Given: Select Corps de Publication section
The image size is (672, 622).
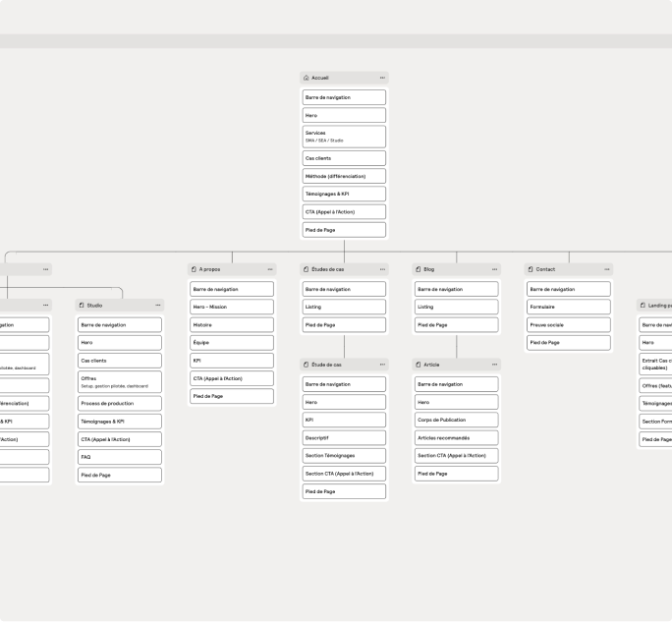Looking at the screenshot, I should [x=457, y=420].
